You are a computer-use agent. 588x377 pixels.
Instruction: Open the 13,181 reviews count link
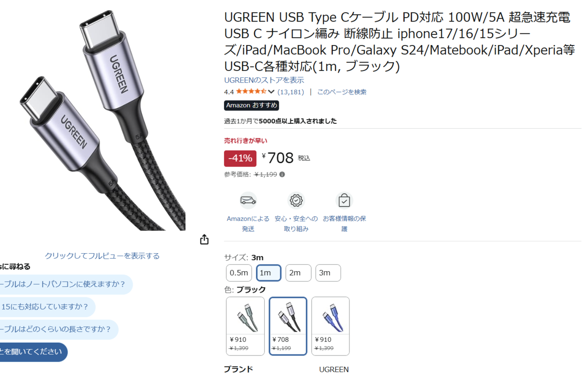point(291,92)
